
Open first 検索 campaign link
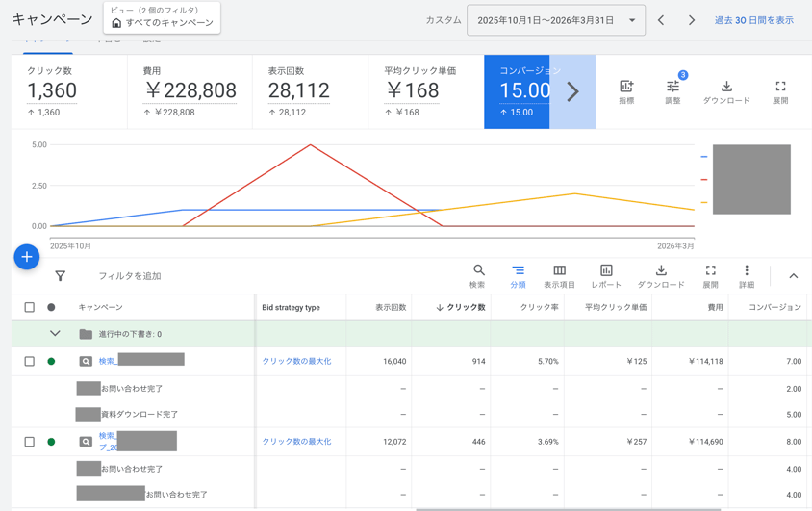pos(108,361)
